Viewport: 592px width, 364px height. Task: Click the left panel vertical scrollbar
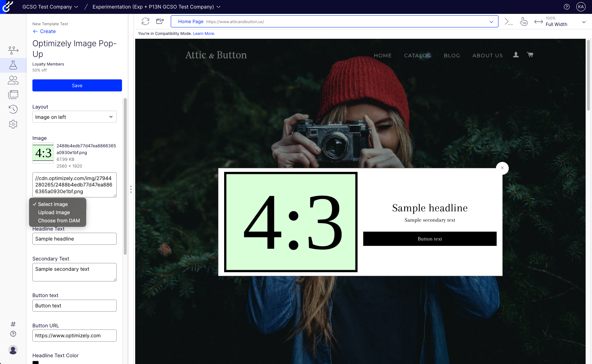point(125,176)
